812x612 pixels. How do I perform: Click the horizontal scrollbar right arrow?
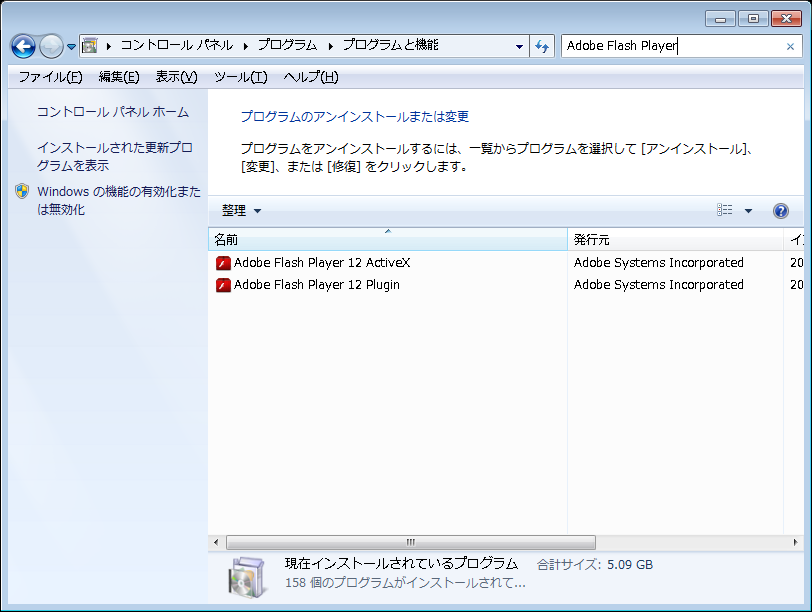[x=795, y=543]
